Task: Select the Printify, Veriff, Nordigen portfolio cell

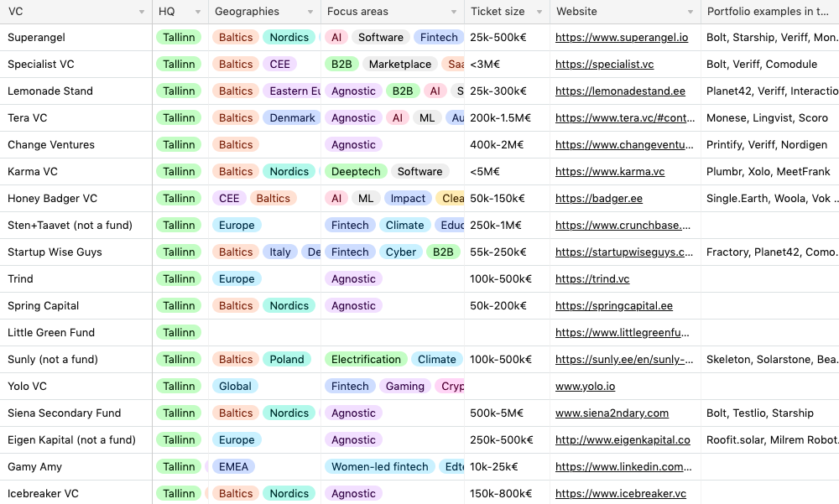Action: [770, 144]
